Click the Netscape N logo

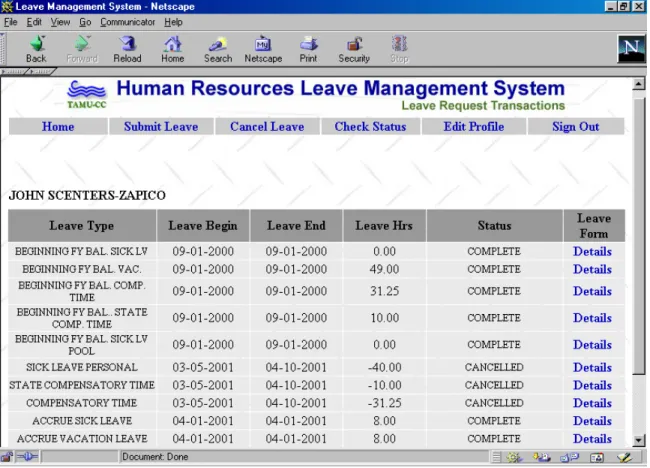tap(631, 49)
